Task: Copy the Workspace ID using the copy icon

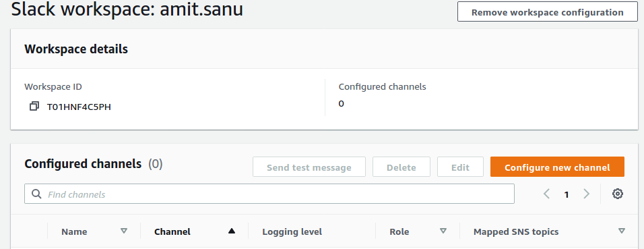Action: coord(34,107)
